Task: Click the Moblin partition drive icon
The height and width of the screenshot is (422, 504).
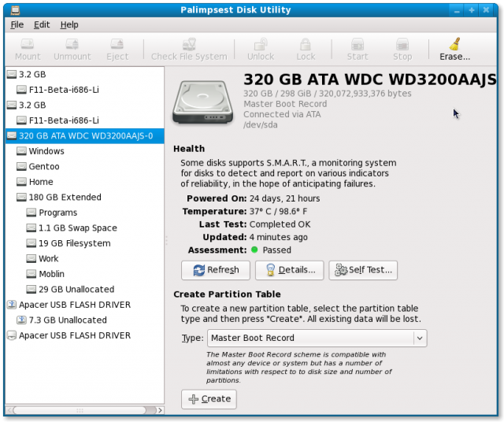Action: click(31, 273)
